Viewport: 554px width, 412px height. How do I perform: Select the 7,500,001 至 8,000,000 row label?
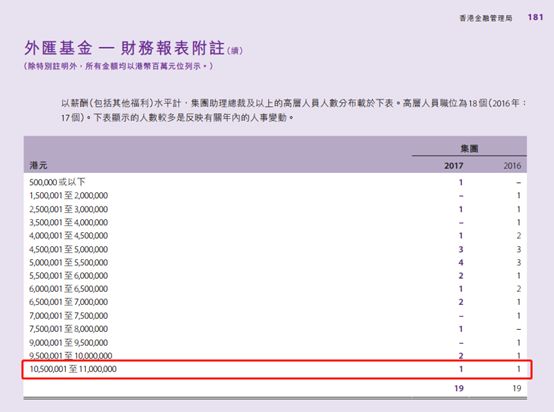tap(69, 329)
